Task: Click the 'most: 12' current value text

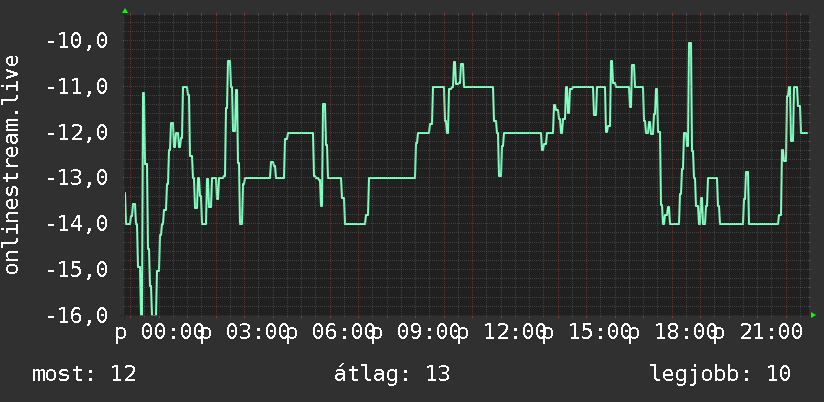Action: (84, 374)
